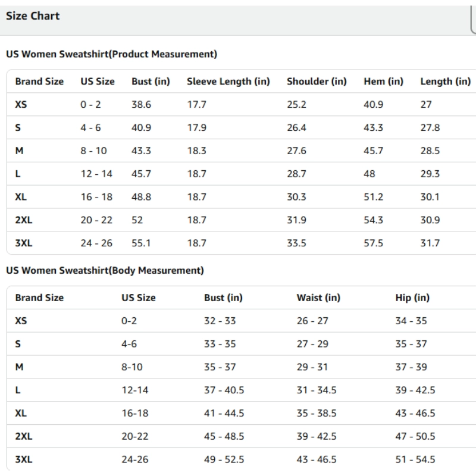Select the 55.1 bust cell for 3XL
Viewport: 476px width, 476px height.
pyautogui.click(x=141, y=243)
